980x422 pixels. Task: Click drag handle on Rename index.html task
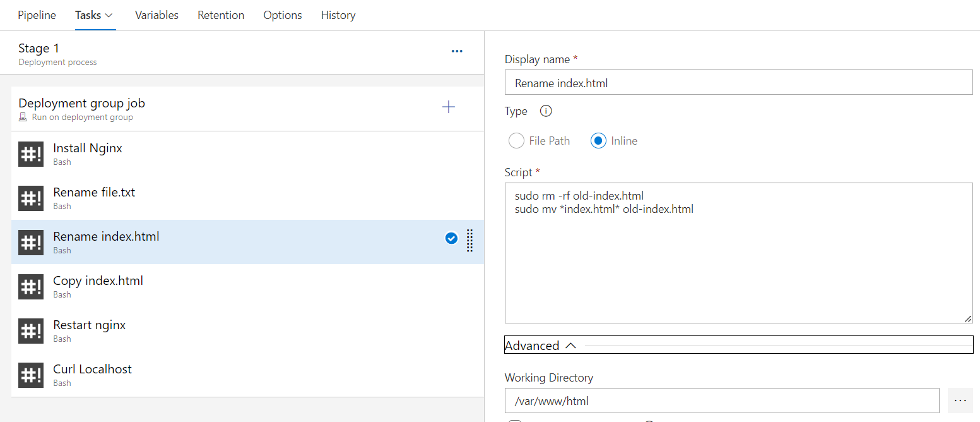pos(469,240)
